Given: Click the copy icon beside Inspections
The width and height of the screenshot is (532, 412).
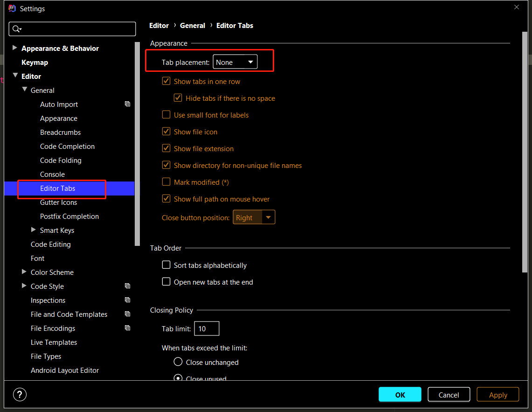Looking at the screenshot, I should click(x=127, y=300).
